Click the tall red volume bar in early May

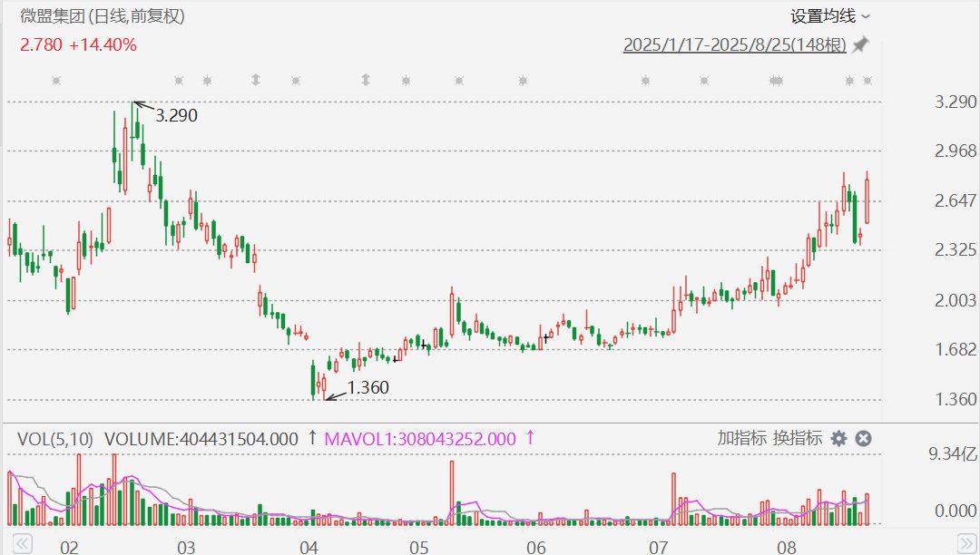452,492
